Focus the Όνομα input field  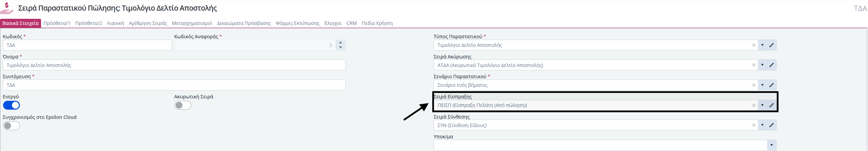click(174, 65)
